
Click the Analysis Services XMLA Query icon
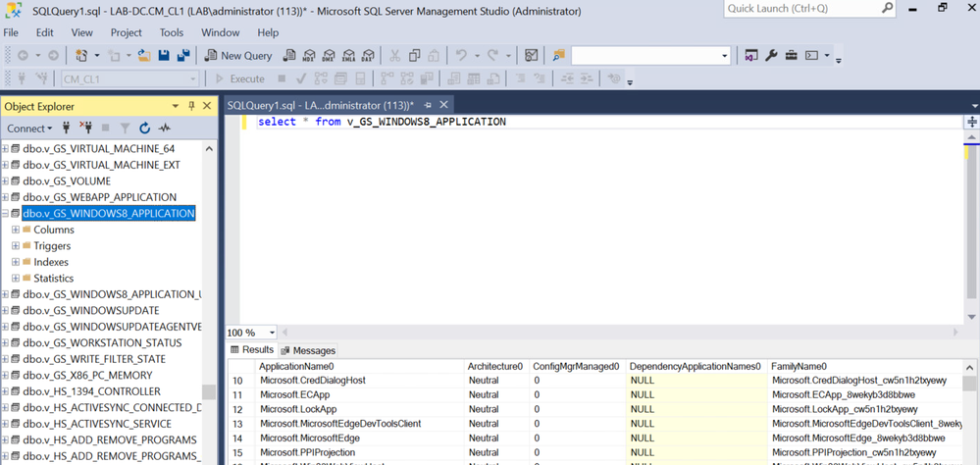tap(349, 56)
